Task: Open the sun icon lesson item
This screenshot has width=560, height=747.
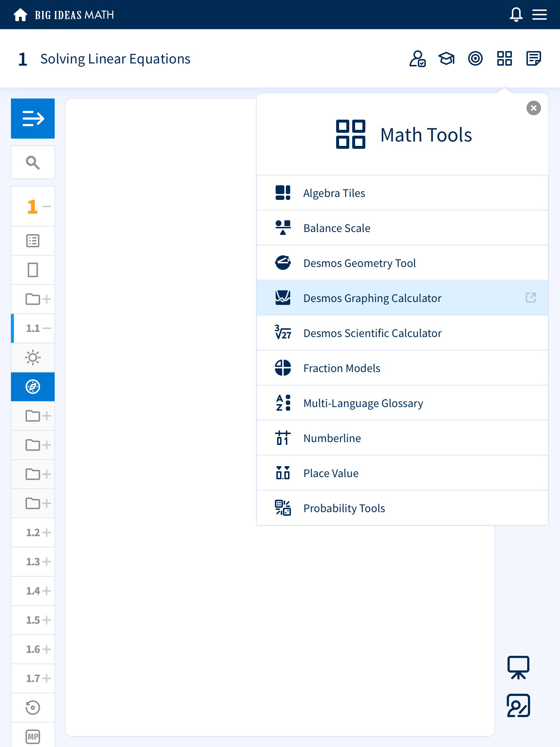Action: tap(33, 357)
